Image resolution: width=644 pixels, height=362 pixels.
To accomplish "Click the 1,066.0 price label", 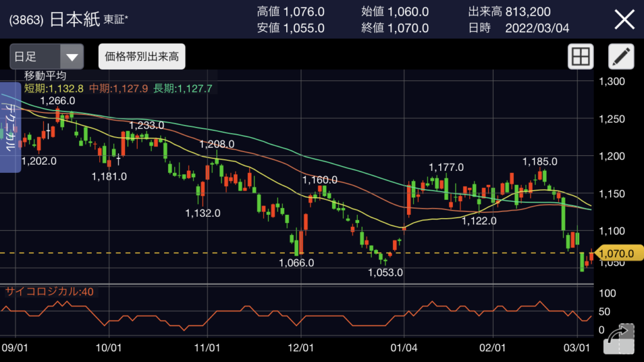I will point(297,263).
